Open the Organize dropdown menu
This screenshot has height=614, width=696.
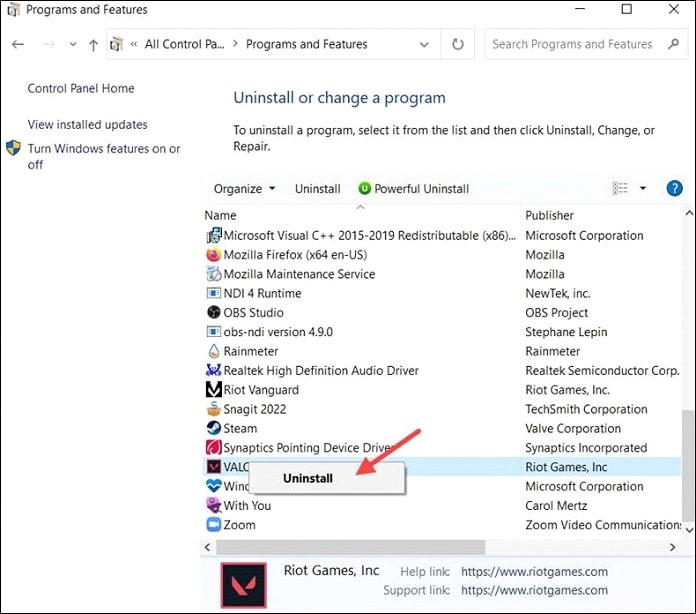coord(244,189)
